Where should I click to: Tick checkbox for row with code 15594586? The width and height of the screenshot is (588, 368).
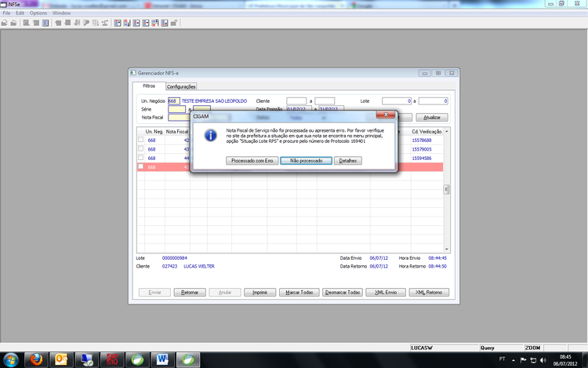[x=140, y=158]
